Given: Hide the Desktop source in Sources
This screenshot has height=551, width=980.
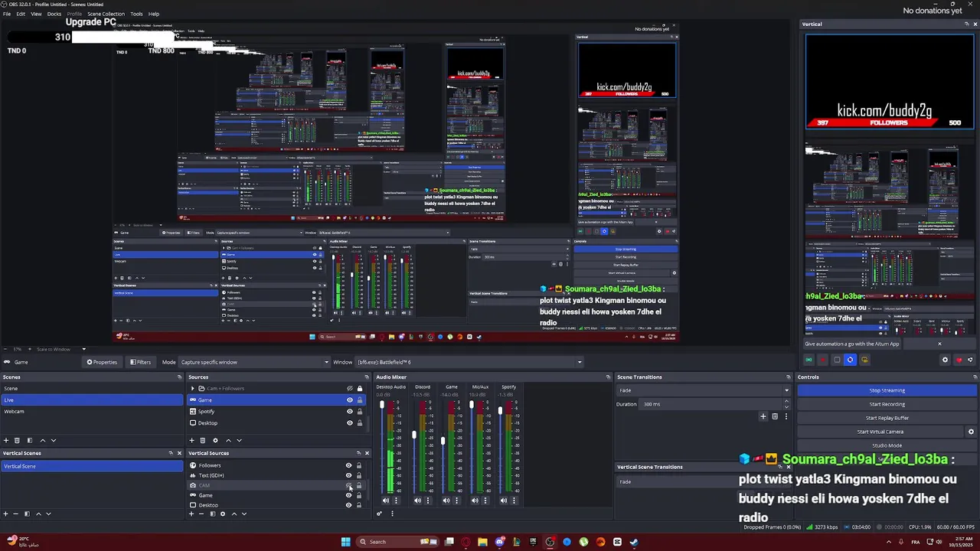Looking at the screenshot, I should (x=350, y=423).
